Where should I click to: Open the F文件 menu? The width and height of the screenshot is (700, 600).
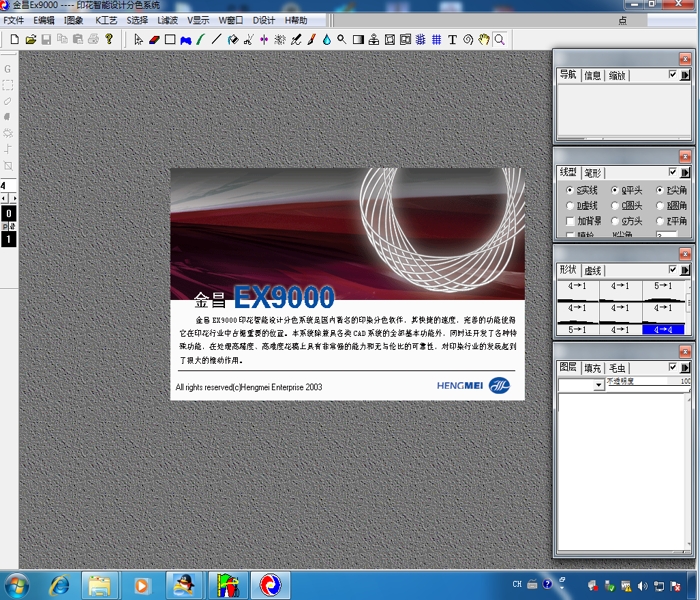[x=13, y=20]
